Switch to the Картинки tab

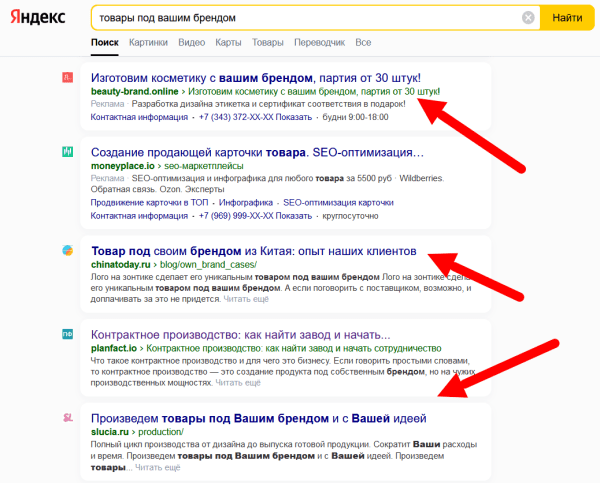pos(148,43)
